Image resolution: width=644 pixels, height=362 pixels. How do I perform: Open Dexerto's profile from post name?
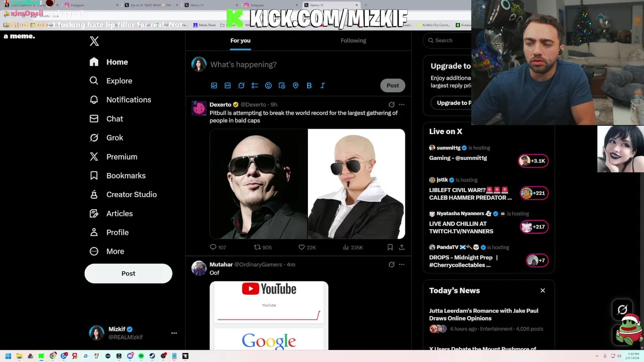coord(220,105)
